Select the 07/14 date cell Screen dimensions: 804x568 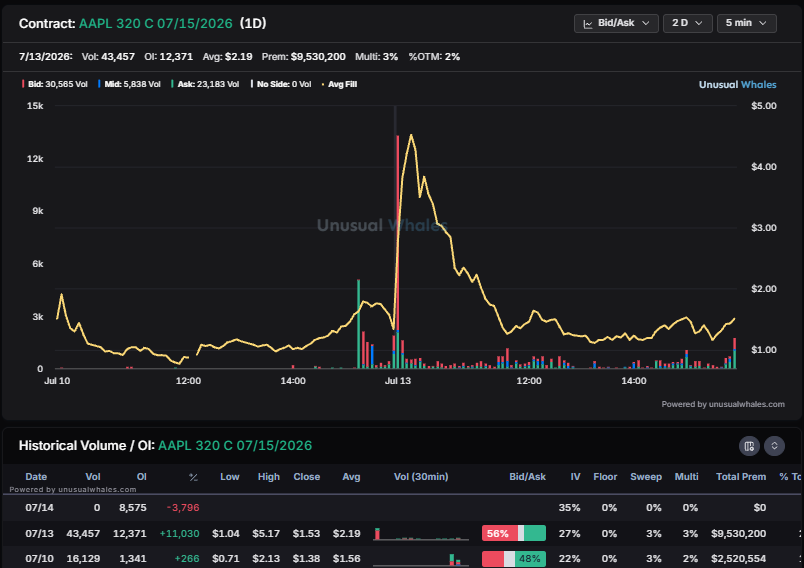[x=39, y=508]
